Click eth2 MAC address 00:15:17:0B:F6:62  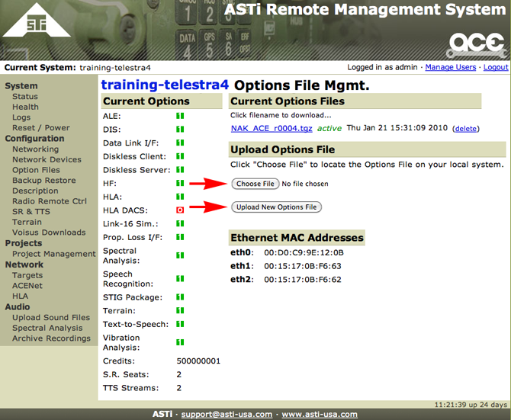[303, 279]
